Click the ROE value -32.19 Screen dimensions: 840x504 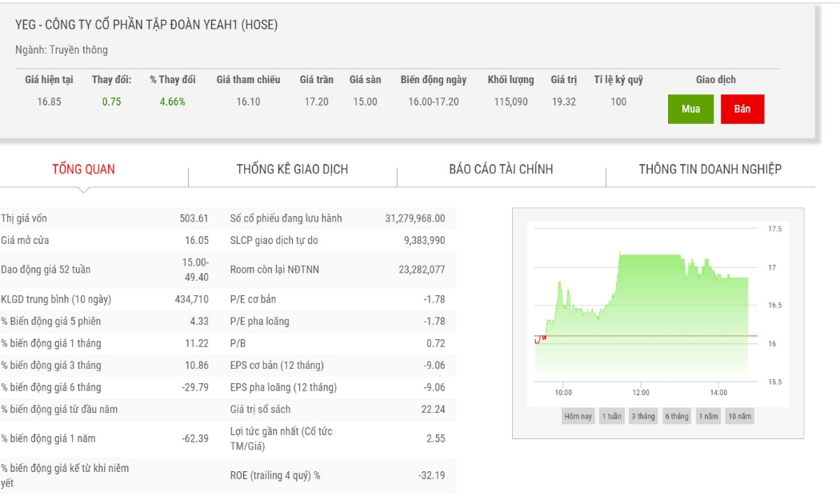431,476
